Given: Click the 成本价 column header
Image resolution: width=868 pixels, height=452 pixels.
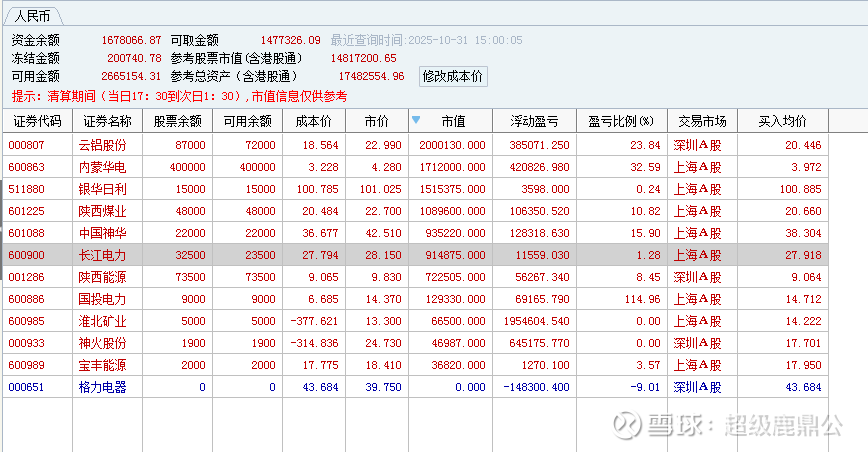Looking at the screenshot, I should coord(314,122).
